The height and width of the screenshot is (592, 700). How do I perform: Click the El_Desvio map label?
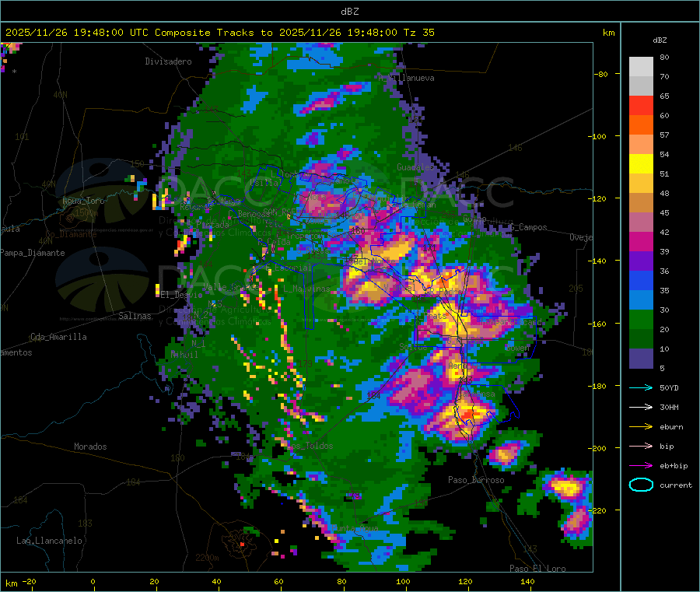(181, 295)
